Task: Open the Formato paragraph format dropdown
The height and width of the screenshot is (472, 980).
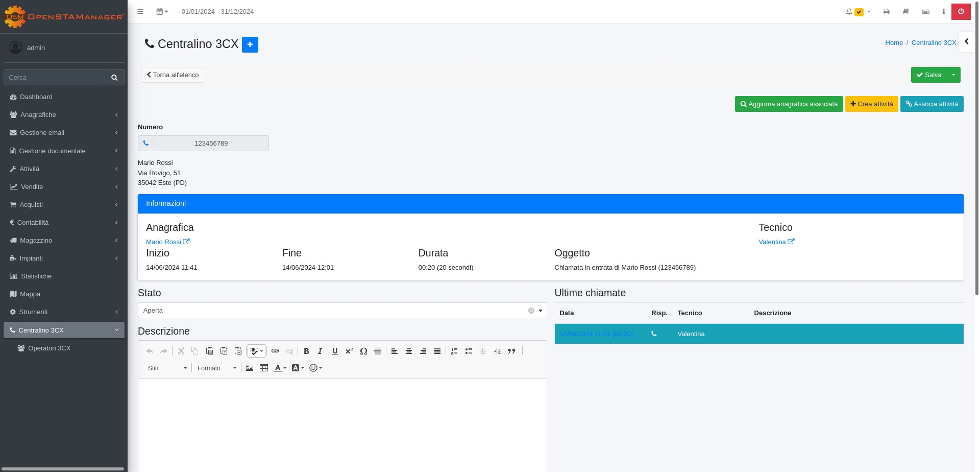Action: click(x=216, y=368)
